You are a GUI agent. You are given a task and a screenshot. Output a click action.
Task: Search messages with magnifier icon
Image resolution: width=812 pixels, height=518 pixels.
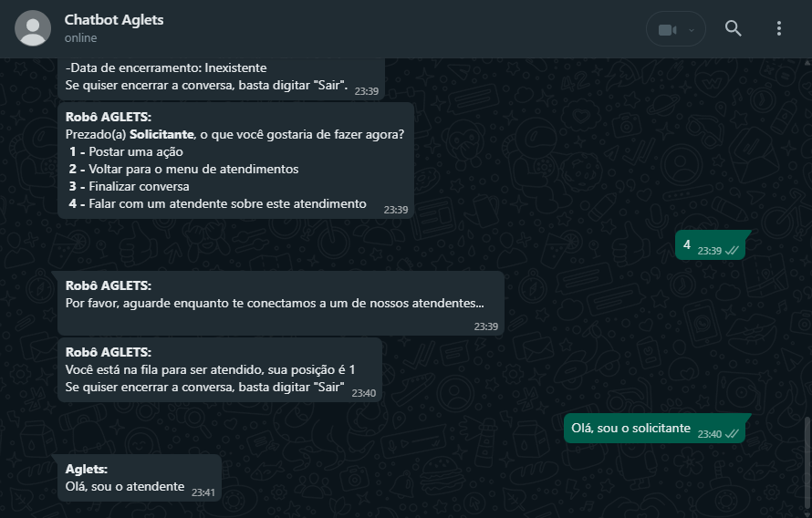coord(733,28)
